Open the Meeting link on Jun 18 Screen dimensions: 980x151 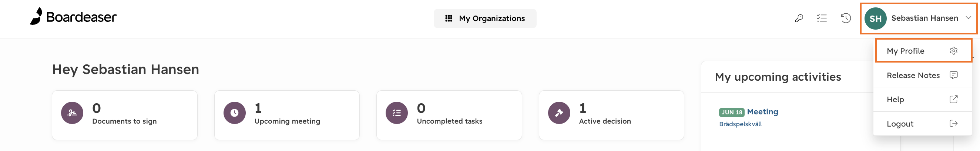click(762, 112)
